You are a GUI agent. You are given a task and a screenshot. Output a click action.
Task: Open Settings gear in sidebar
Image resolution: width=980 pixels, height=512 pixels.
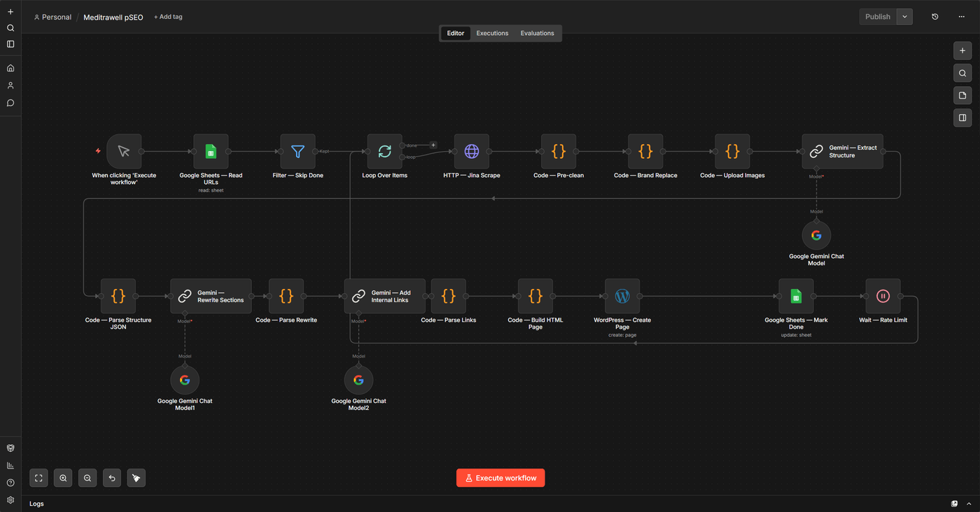[x=10, y=500]
